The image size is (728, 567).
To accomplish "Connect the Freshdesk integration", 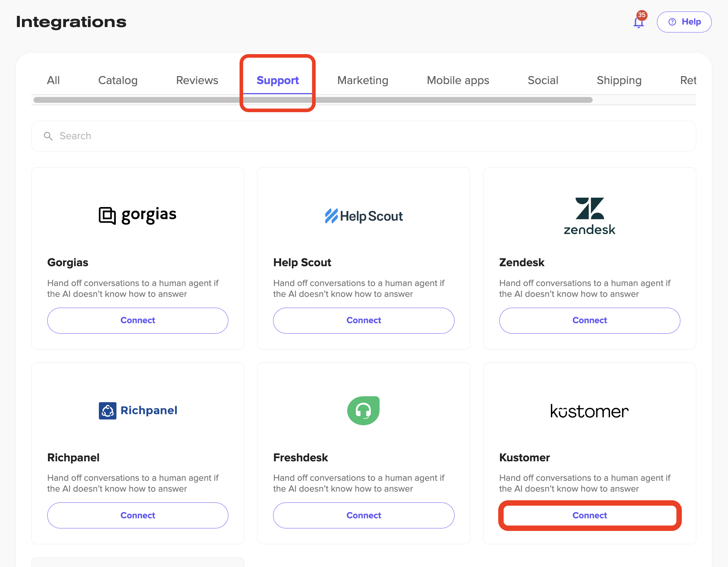I will click(364, 515).
